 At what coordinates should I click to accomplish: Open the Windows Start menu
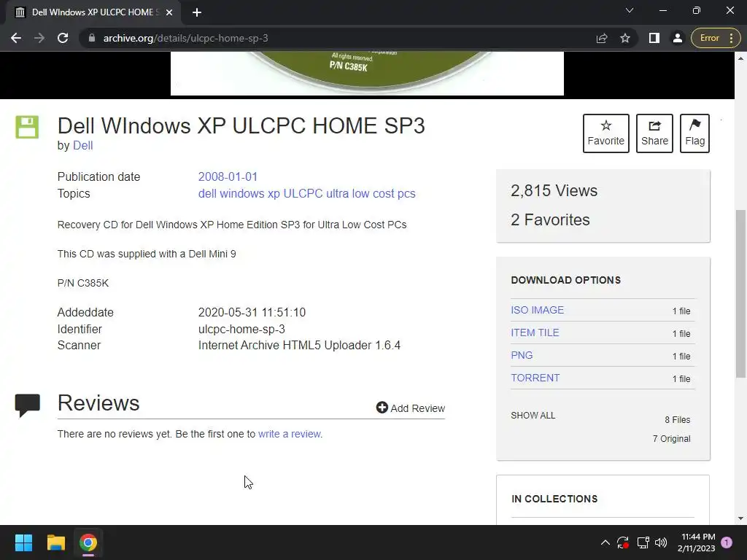click(23, 542)
